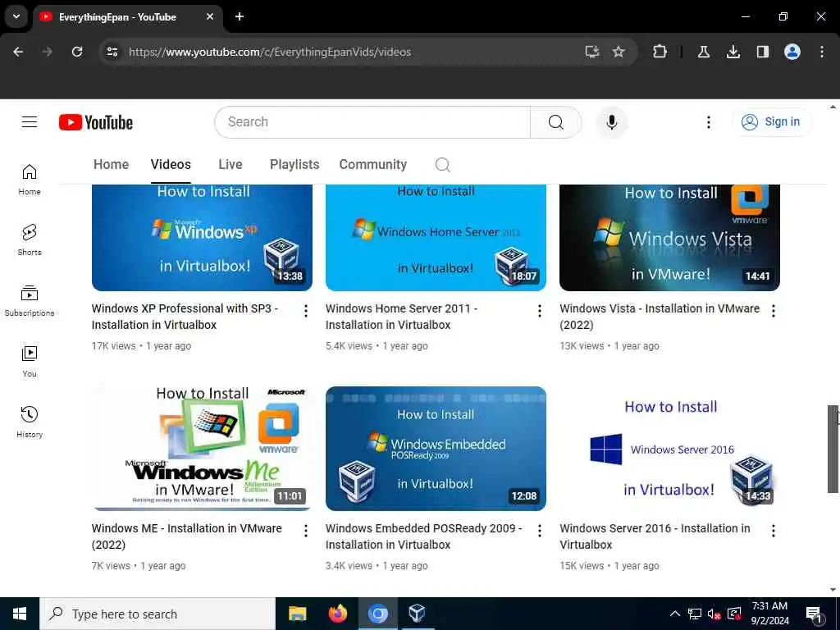Go back with browser back arrow
The image size is (840, 630).
pyautogui.click(x=18, y=52)
